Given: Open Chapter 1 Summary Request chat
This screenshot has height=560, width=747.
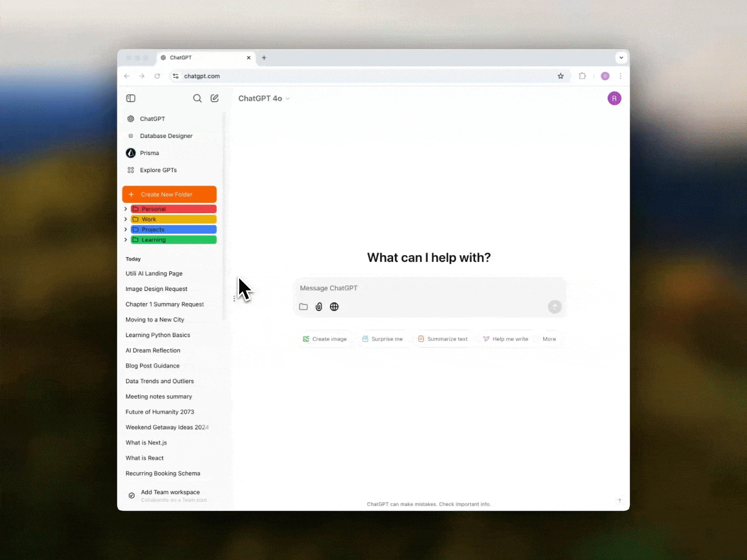Looking at the screenshot, I should [x=164, y=304].
